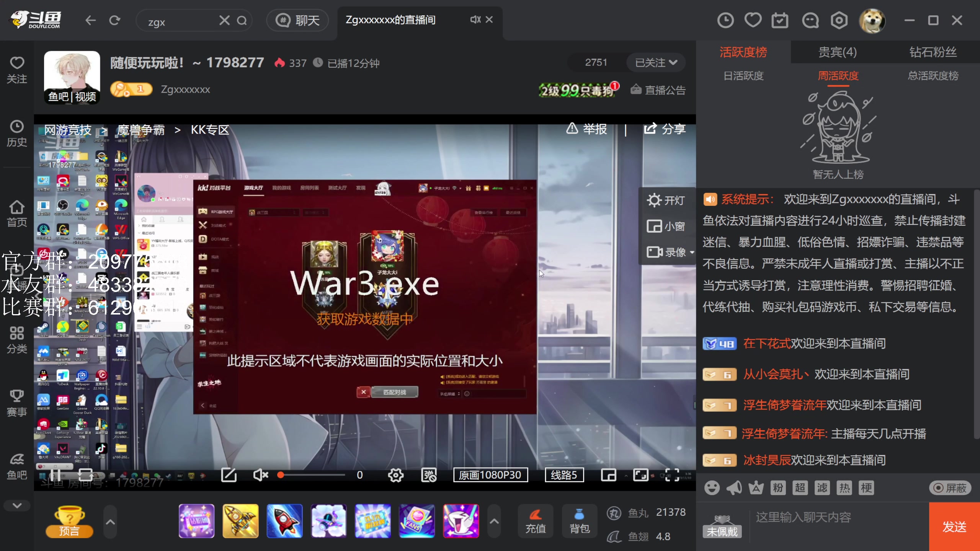Open the 小窗 mini window mode

(666, 226)
